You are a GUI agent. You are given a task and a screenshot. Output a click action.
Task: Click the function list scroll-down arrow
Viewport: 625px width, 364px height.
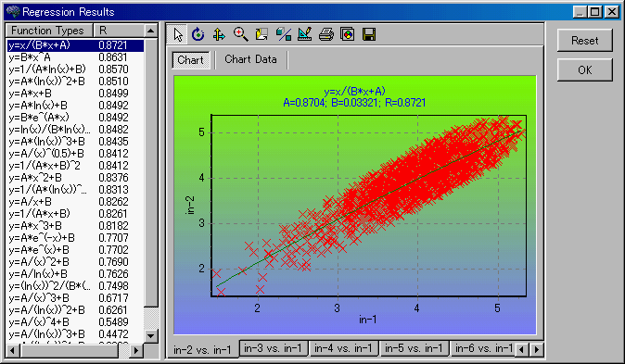pyautogui.click(x=150, y=335)
